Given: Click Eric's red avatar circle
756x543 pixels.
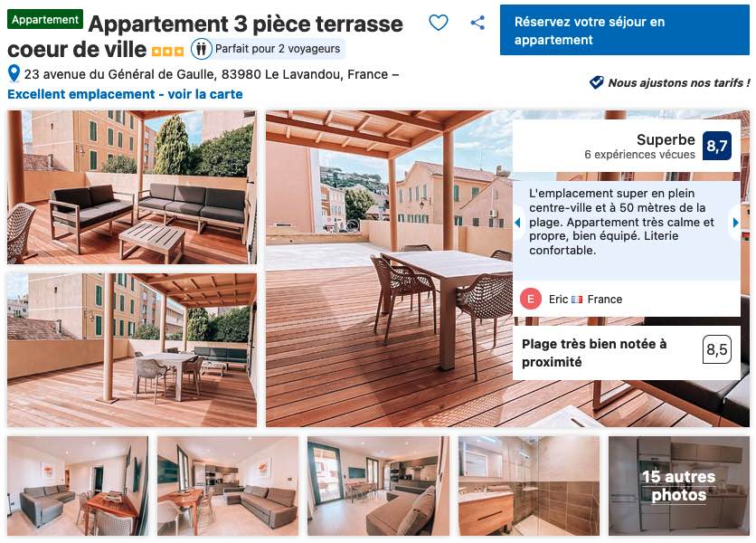Looking at the screenshot, I should point(530,300).
